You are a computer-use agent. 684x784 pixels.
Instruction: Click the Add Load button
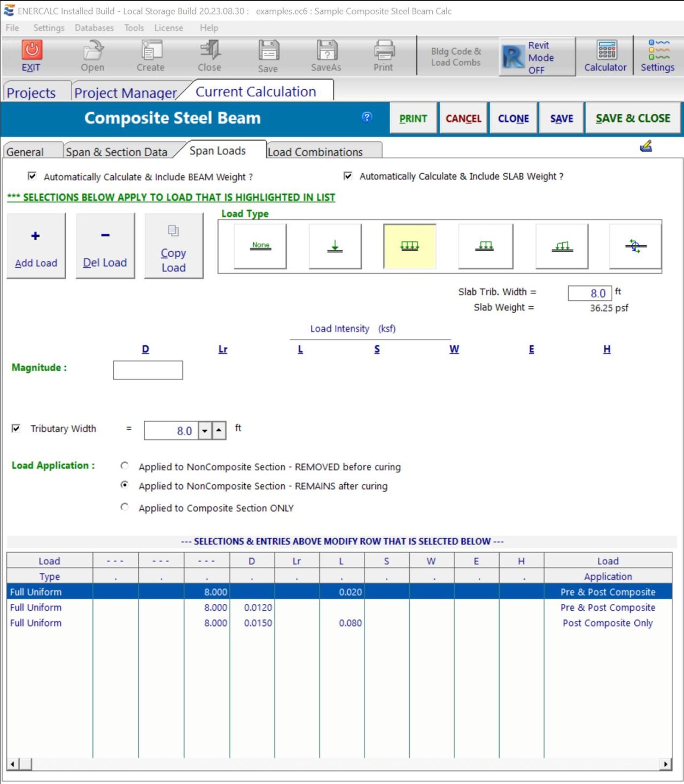point(36,246)
